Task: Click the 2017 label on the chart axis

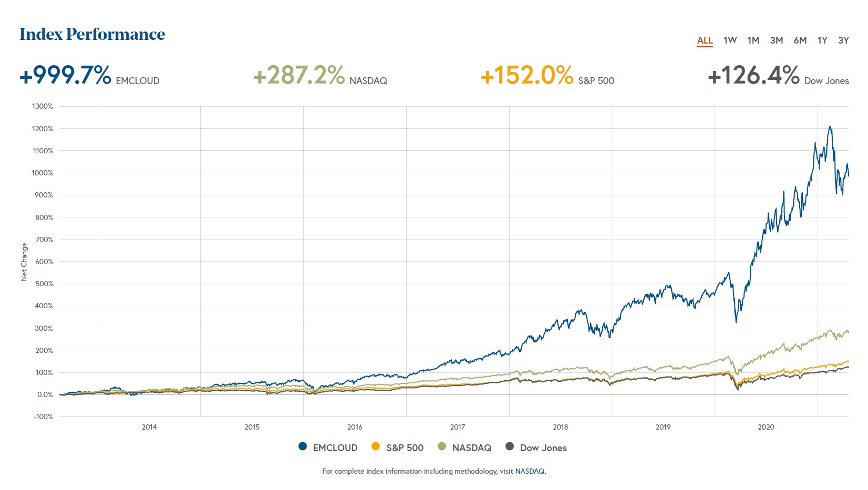Action: (x=458, y=427)
